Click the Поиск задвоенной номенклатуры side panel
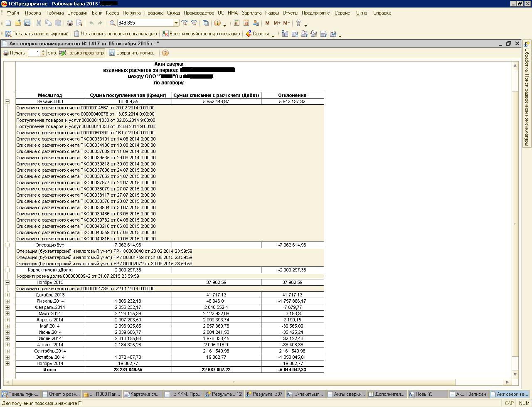 click(527, 94)
